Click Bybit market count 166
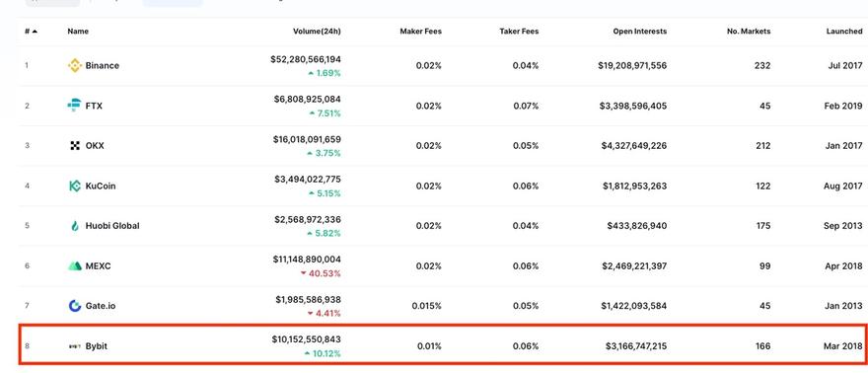This screenshot has width=868, height=373. tap(762, 346)
